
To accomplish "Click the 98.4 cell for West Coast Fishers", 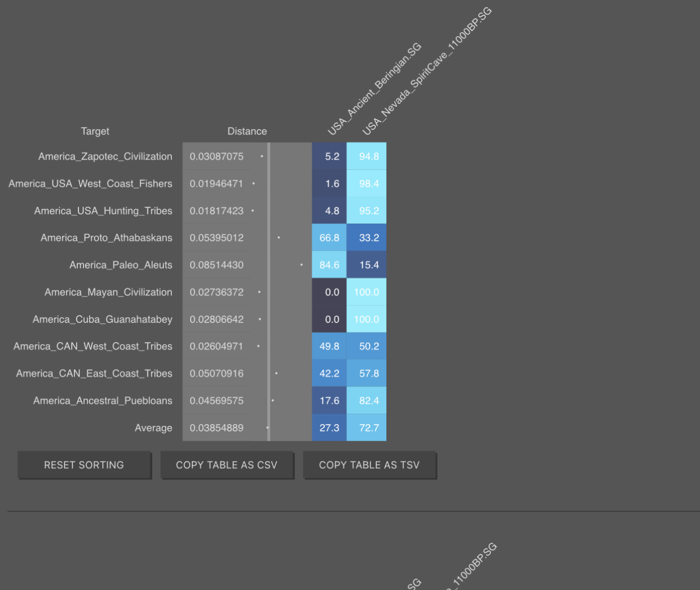I will (x=366, y=184).
